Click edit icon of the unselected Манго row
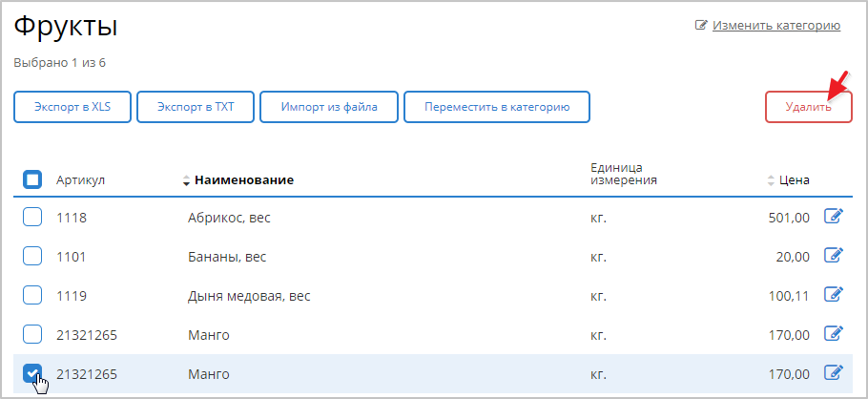868x399 pixels. 834,334
